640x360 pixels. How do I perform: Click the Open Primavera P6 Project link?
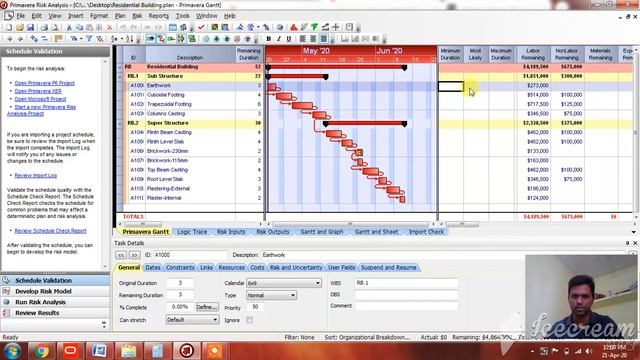tap(44, 83)
